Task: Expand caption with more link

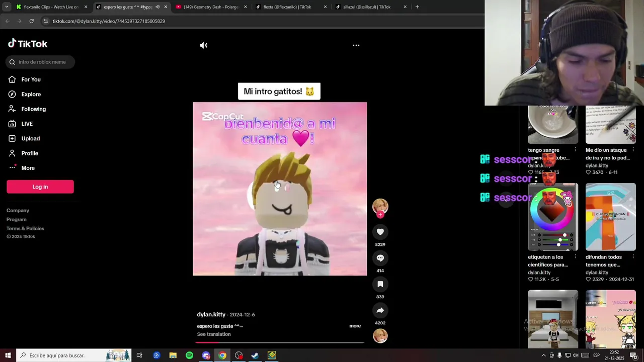Action: (x=355, y=326)
